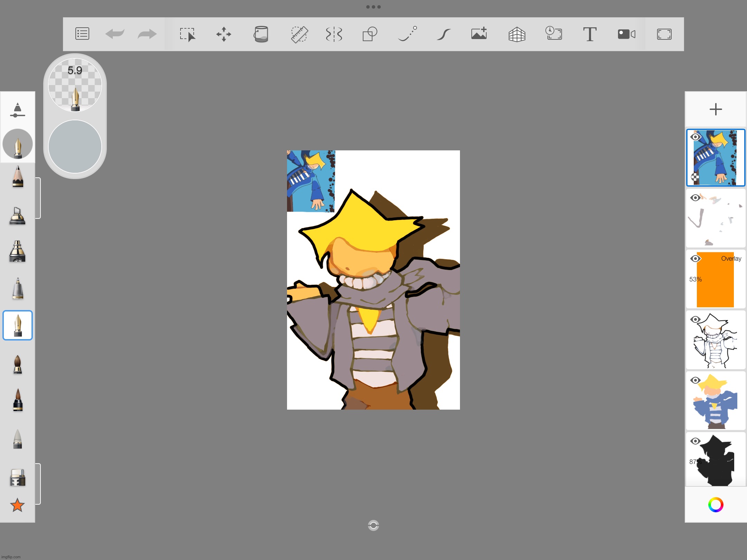Select the Ruler guide tool
The height and width of the screenshot is (560, 747).
tap(299, 34)
